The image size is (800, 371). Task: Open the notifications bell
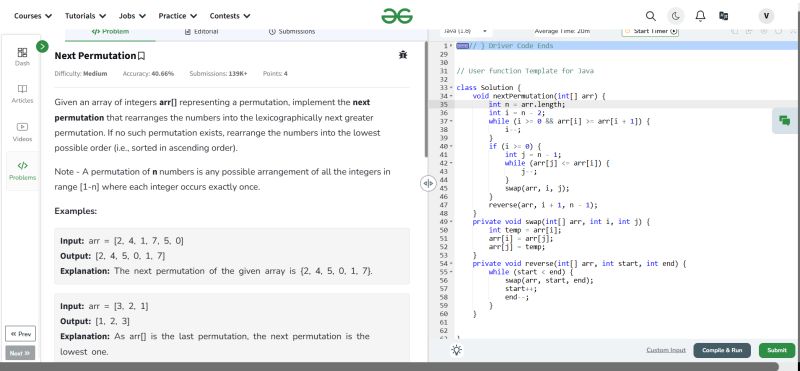pyautogui.click(x=700, y=16)
